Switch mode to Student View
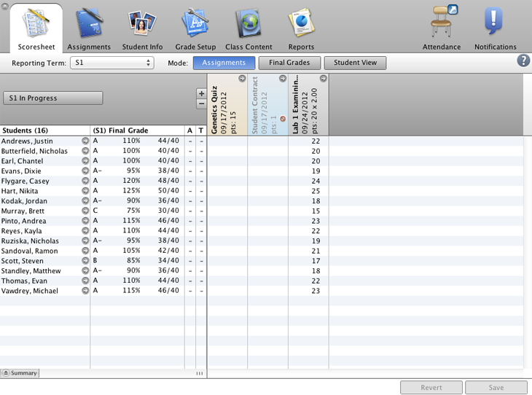The width and height of the screenshot is (532, 395). (355, 63)
